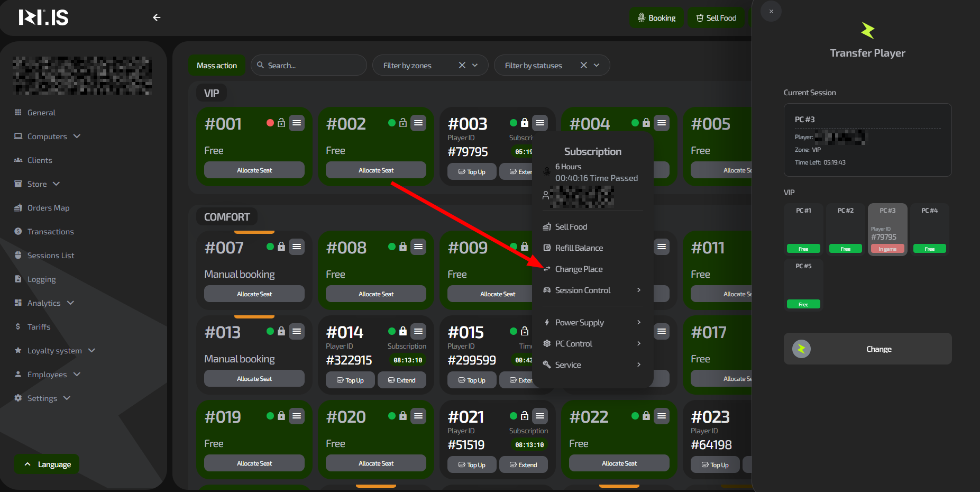Open hamburger menu on PC #001
980x492 pixels.
pos(297,123)
